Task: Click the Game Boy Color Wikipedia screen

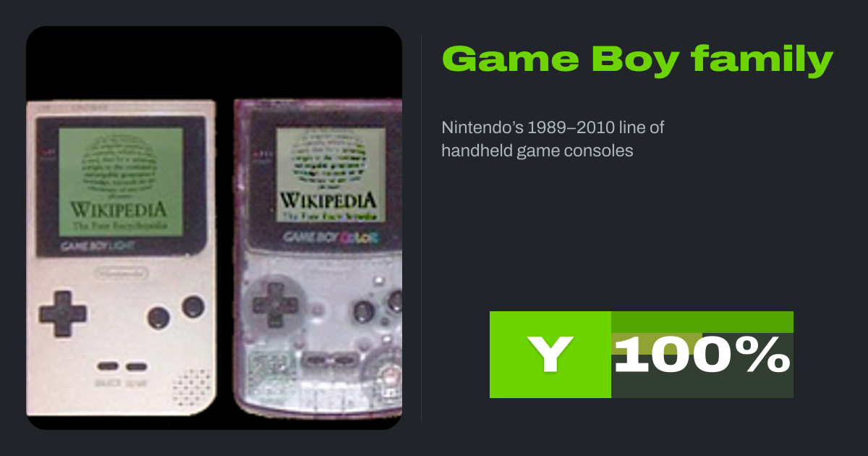Action: tap(330, 174)
